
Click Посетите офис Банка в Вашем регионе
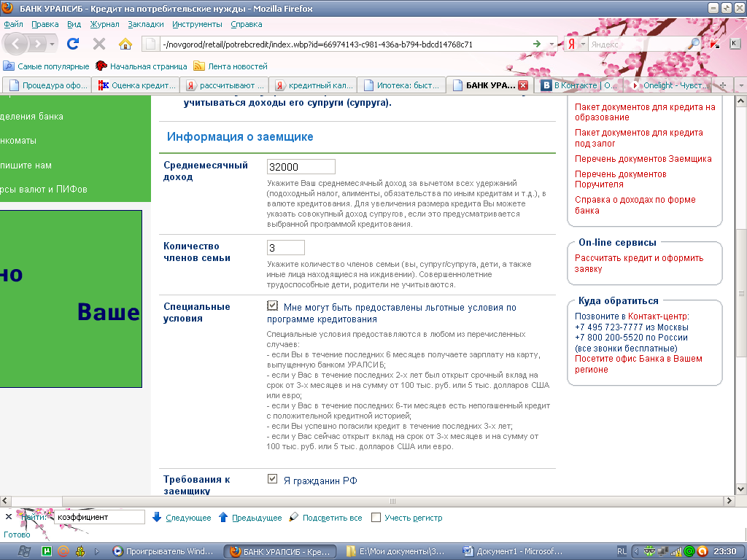638,364
